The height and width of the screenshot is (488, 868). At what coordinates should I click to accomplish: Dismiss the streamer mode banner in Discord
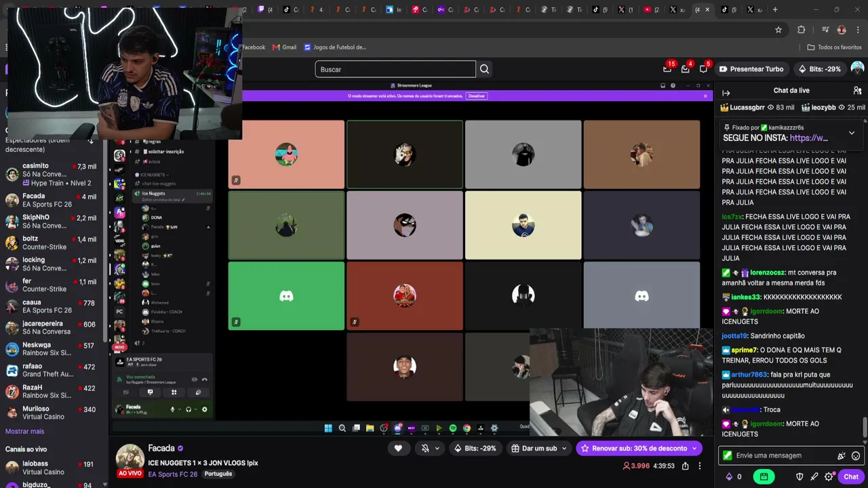pyautogui.click(x=705, y=96)
